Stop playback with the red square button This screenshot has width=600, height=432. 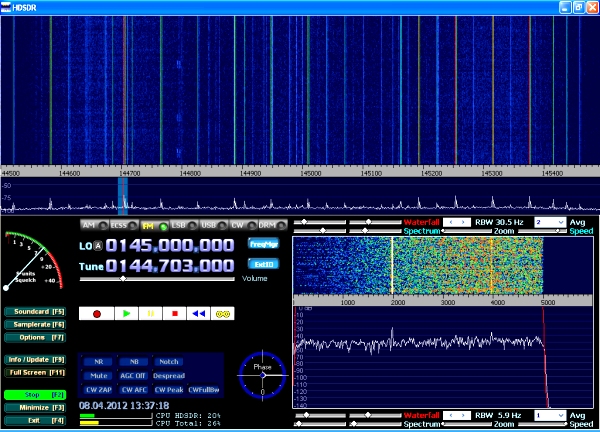point(174,313)
